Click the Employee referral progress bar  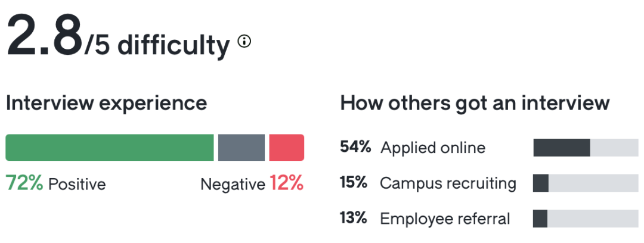click(586, 219)
